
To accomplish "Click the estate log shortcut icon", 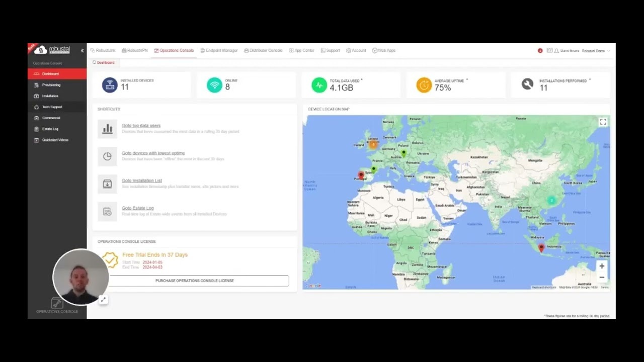I will pyautogui.click(x=107, y=212).
